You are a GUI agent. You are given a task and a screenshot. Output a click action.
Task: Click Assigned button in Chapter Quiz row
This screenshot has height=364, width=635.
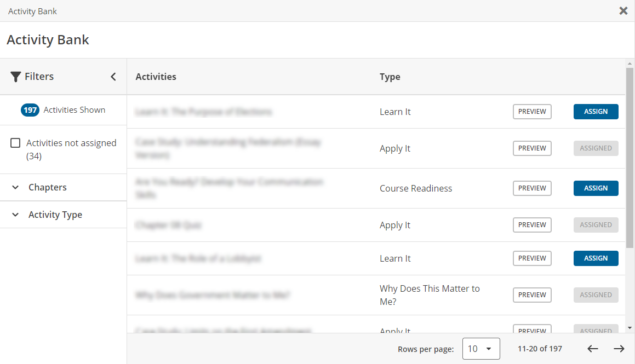coord(596,225)
